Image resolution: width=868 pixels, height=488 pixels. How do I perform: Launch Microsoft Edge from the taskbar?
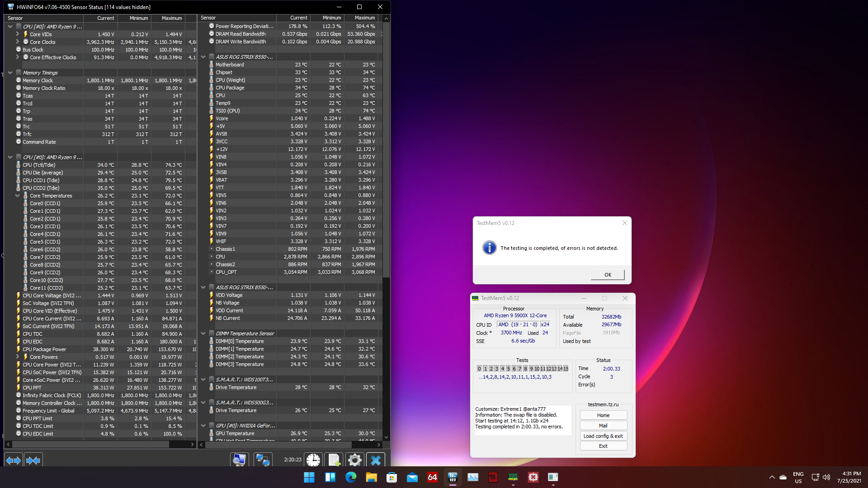click(x=351, y=477)
